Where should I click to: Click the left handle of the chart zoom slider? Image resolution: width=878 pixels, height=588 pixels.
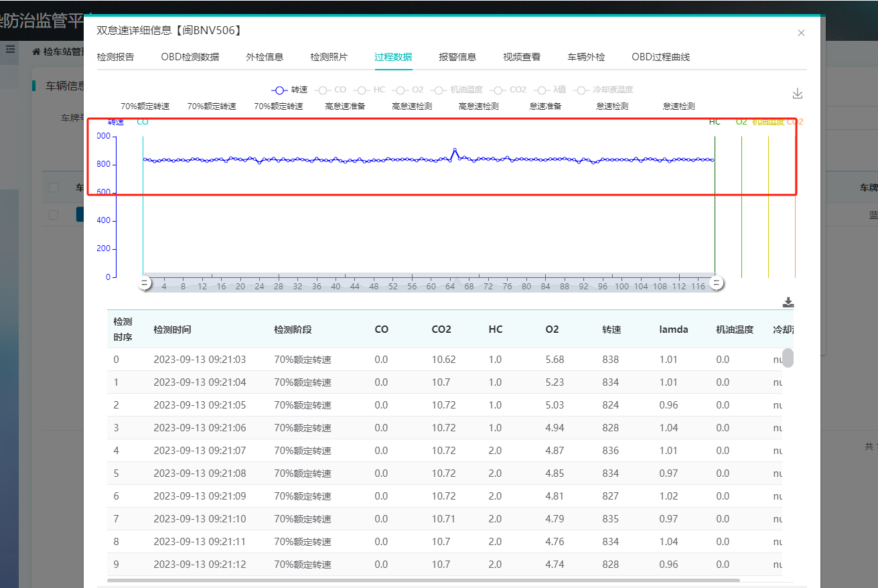pos(144,283)
